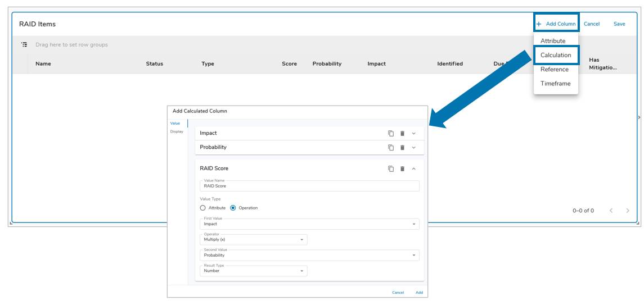Copy the Probability value entry
The width and height of the screenshot is (644, 301).
click(391, 147)
